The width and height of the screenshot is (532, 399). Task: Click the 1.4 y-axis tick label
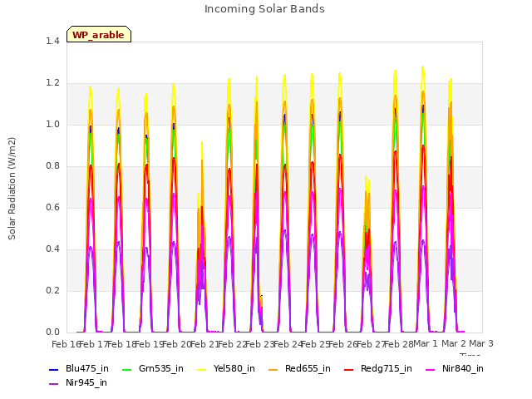click(x=52, y=41)
